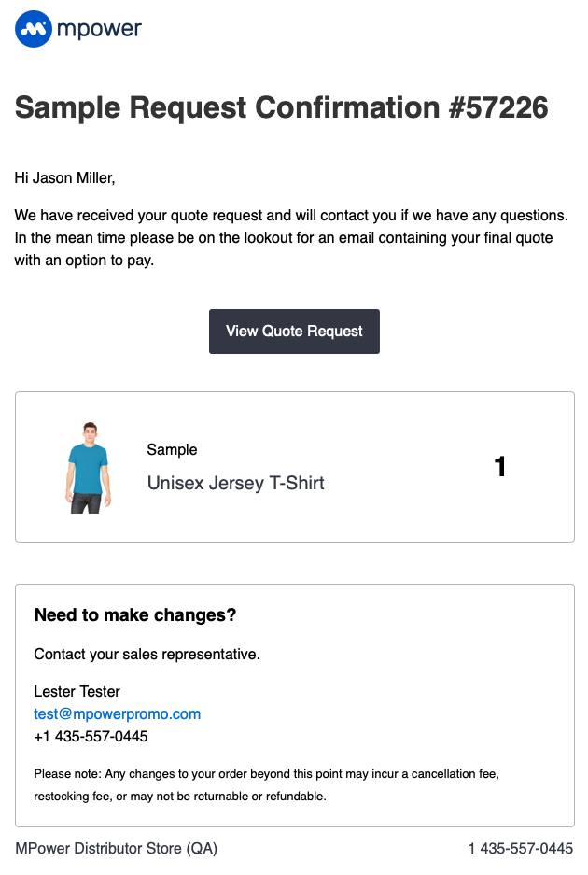The image size is (588, 875).
Task: Select the Sample Request Confirmation #57226 heading
Action: [x=281, y=107]
